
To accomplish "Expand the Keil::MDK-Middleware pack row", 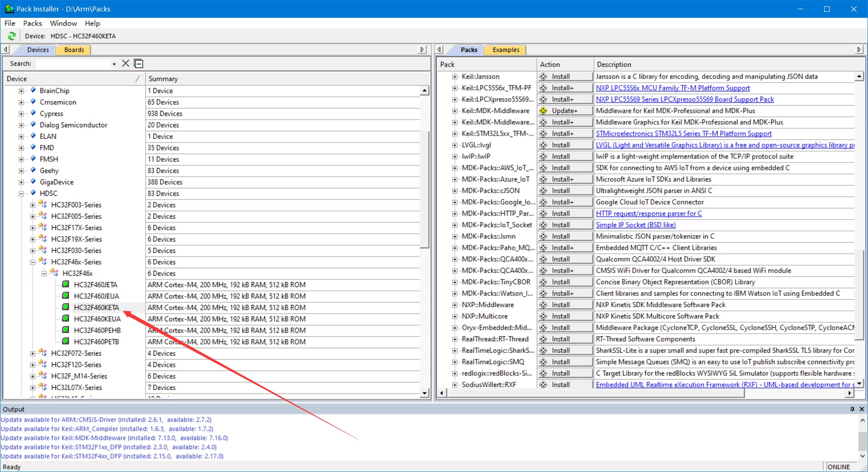I will click(455, 111).
